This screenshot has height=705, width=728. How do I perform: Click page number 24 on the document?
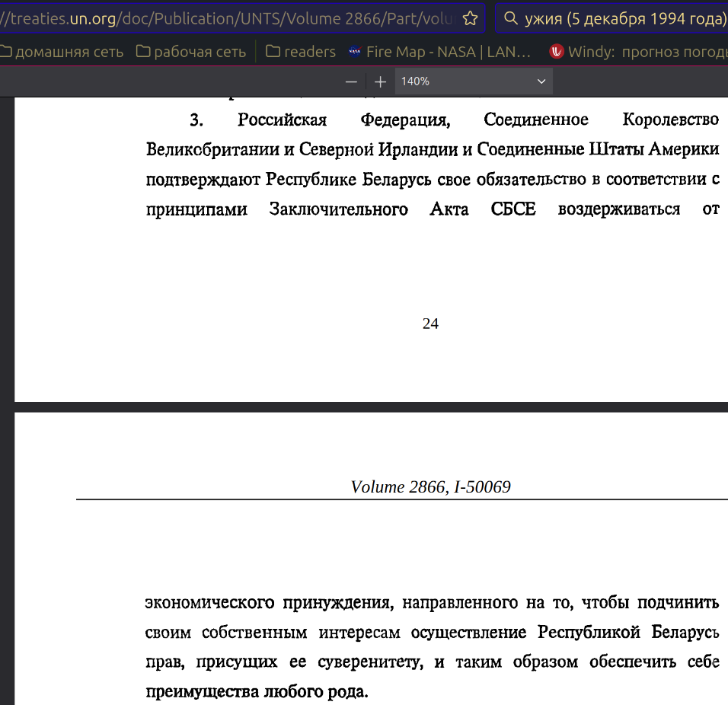click(x=430, y=324)
